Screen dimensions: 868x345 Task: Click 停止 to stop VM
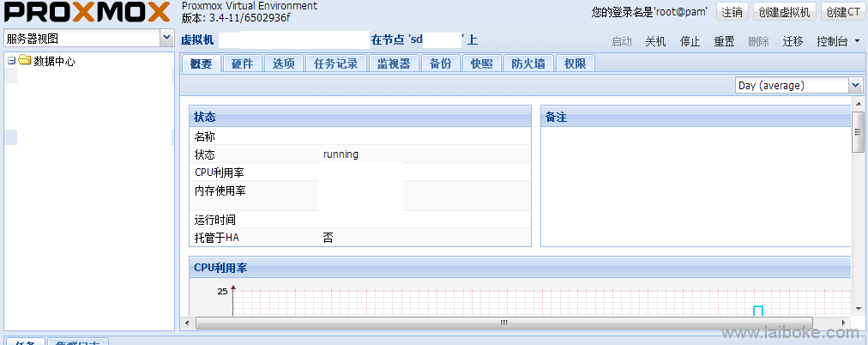pos(690,41)
